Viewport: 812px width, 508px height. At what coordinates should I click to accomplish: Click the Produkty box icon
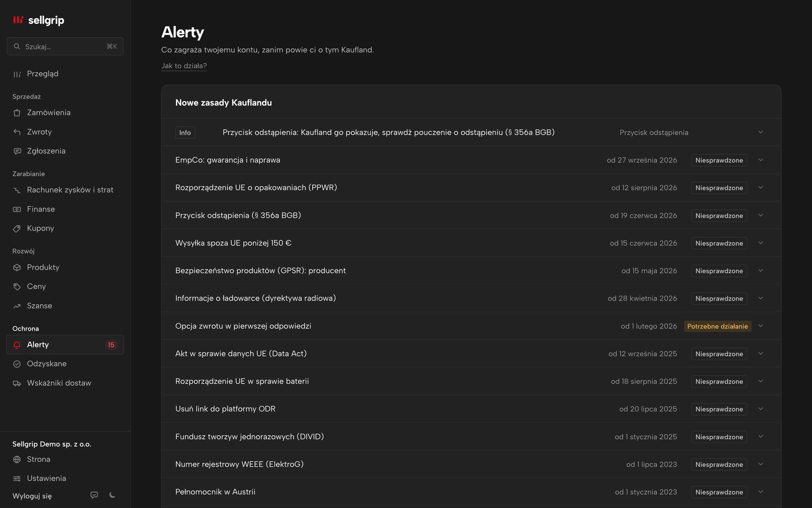click(17, 267)
